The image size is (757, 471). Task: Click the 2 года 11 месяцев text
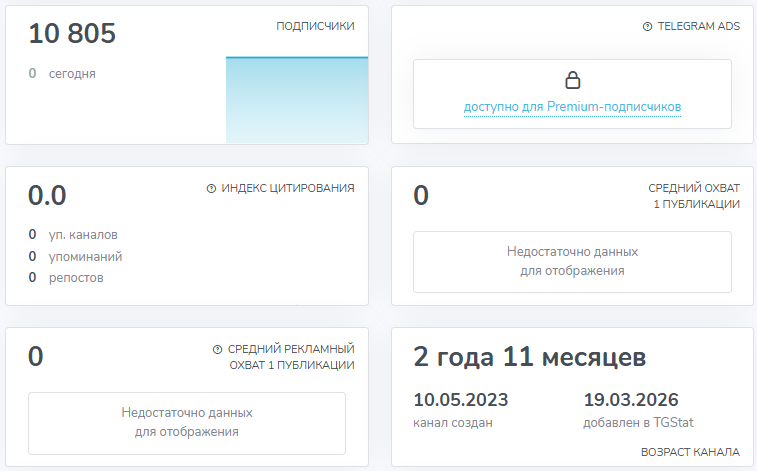click(x=530, y=357)
